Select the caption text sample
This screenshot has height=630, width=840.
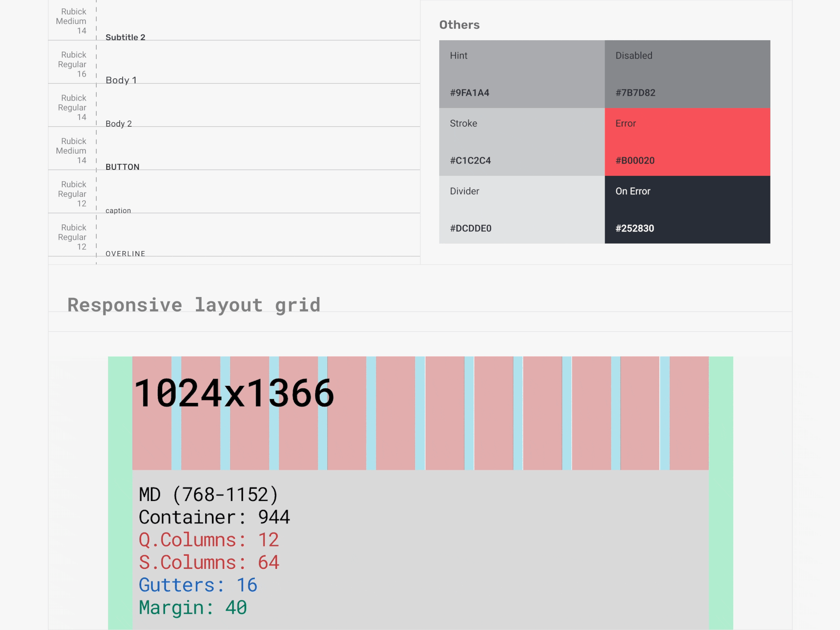[118, 210]
